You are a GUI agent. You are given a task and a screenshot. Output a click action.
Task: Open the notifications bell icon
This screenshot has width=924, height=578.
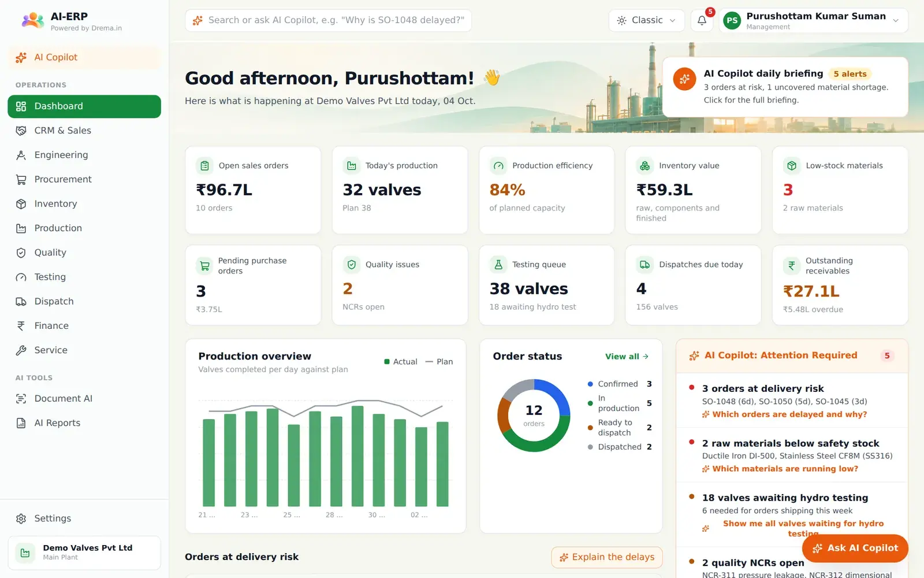[702, 20]
